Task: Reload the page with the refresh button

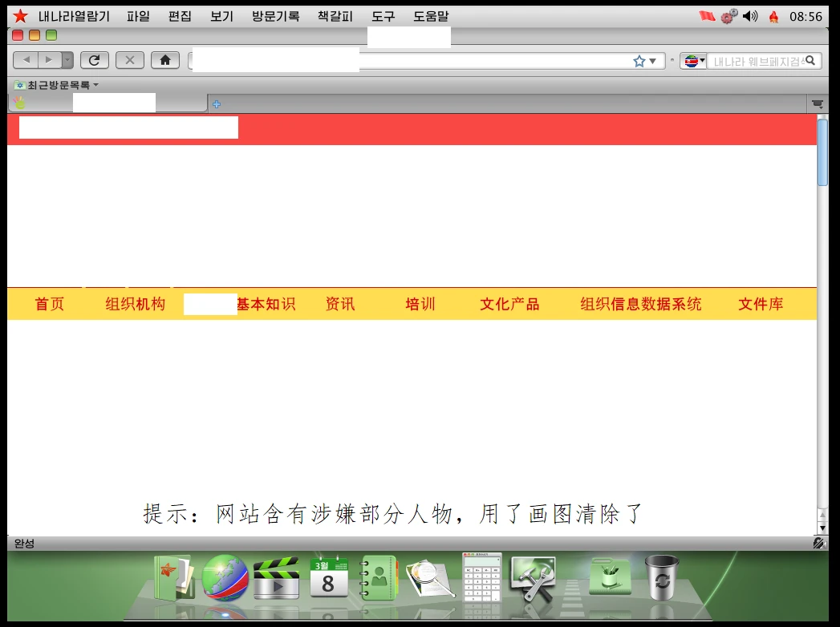Action: tap(95, 60)
